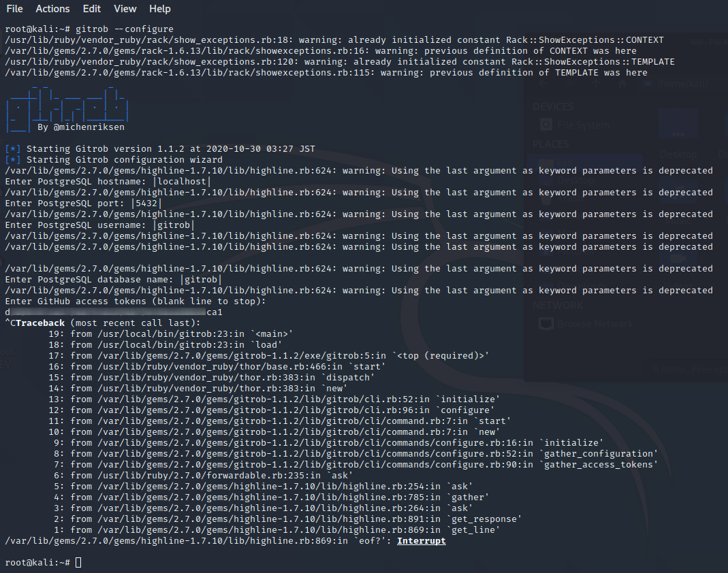Click the 'gitrob --configure' command line
728x573 pixels.
[89, 29]
